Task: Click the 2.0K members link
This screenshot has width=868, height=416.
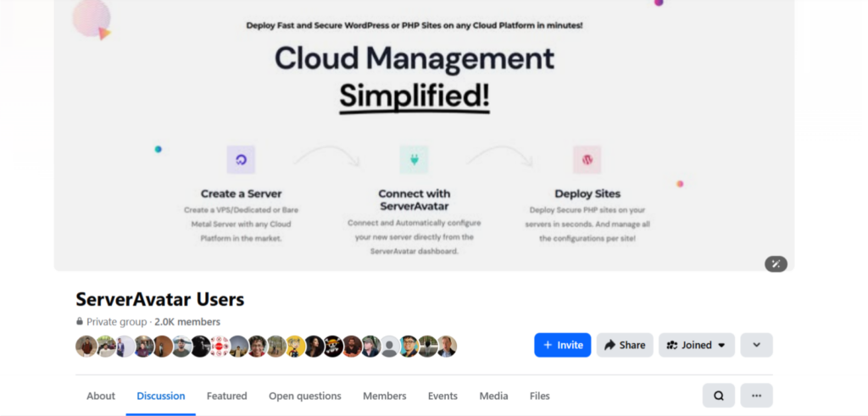Action: click(187, 322)
